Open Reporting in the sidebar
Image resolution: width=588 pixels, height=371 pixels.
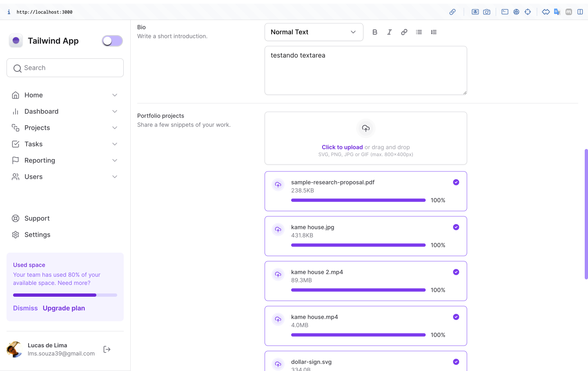[40, 160]
